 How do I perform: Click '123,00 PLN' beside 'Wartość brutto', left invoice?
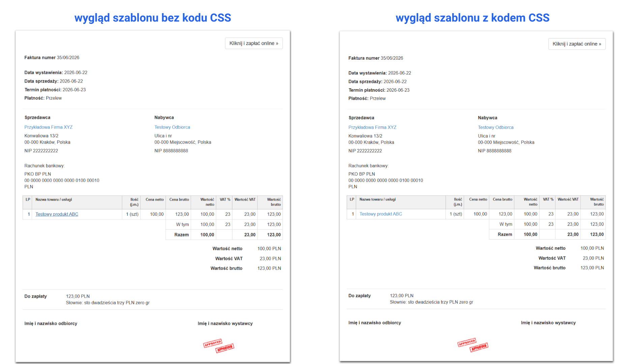pyautogui.click(x=269, y=268)
